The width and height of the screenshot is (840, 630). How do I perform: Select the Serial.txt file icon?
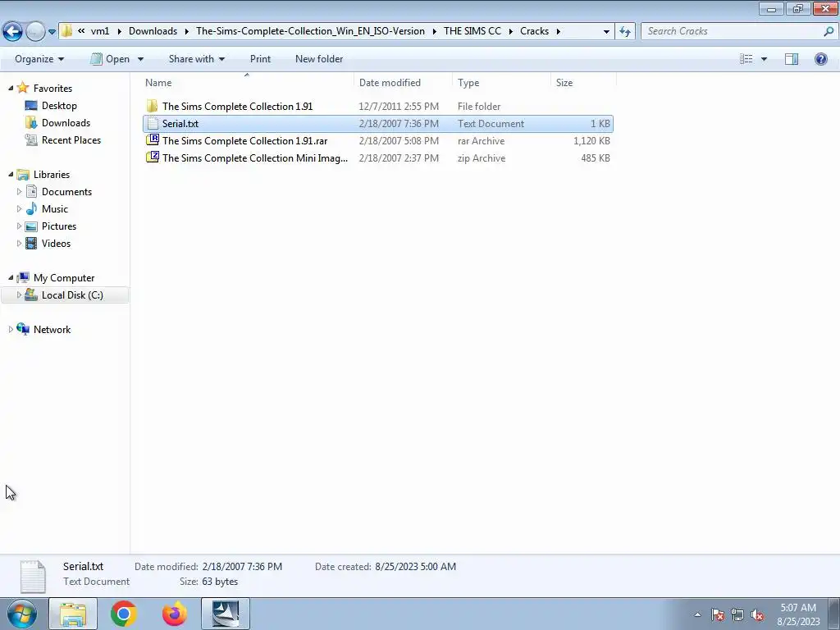pos(153,124)
